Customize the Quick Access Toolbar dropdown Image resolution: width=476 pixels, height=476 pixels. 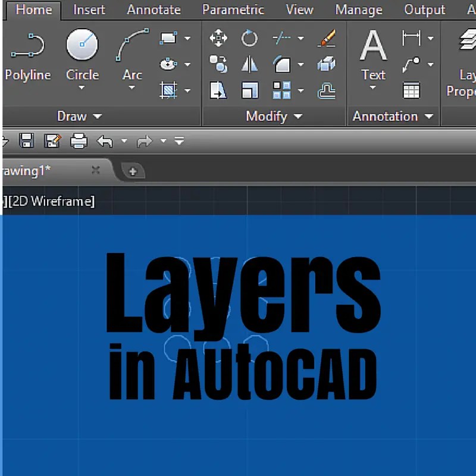(180, 140)
